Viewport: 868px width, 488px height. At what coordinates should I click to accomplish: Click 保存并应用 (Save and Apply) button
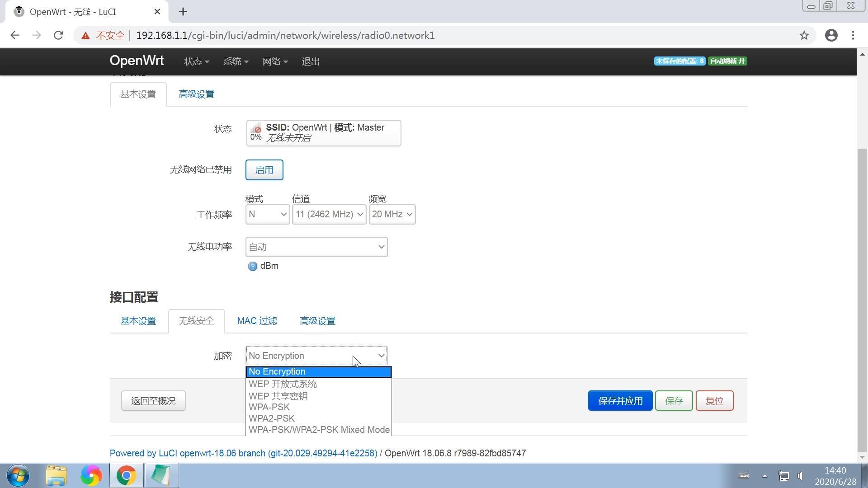621,400
